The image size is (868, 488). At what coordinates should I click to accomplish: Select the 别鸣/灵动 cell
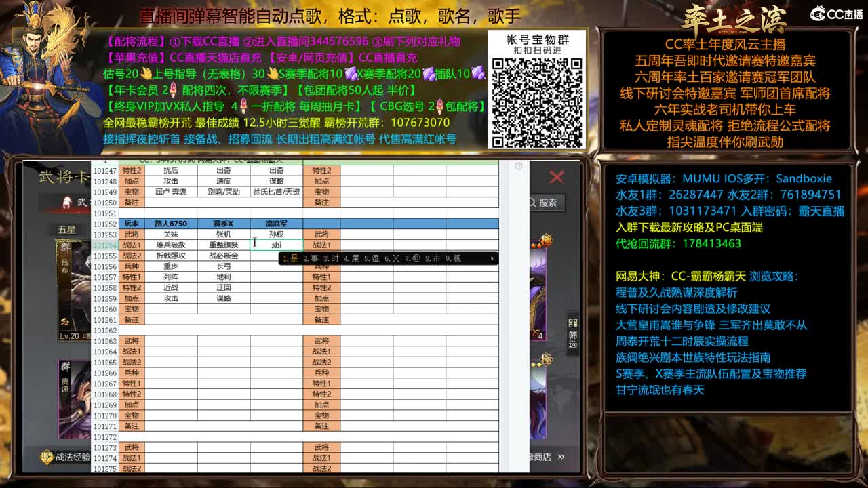pyautogui.click(x=224, y=192)
